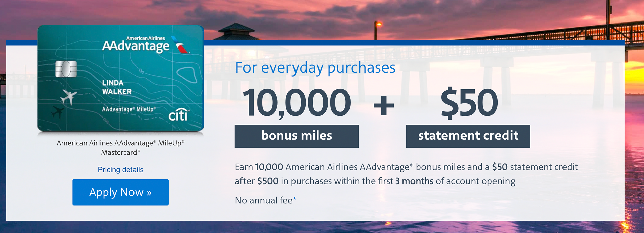Click the AAdvantage MileUp text on card
Image resolution: width=644 pixels, height=233 pixels.
[x=129, y=109]
